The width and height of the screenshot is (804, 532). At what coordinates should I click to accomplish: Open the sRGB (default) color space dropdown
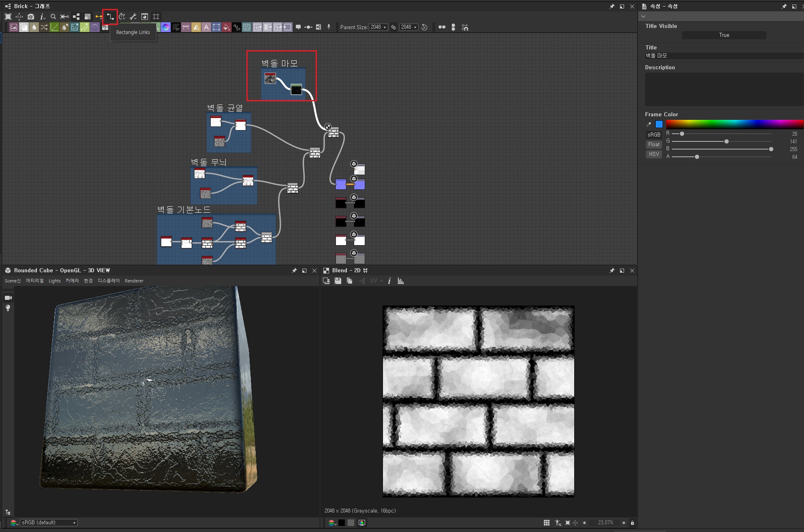tap(49, 523)
